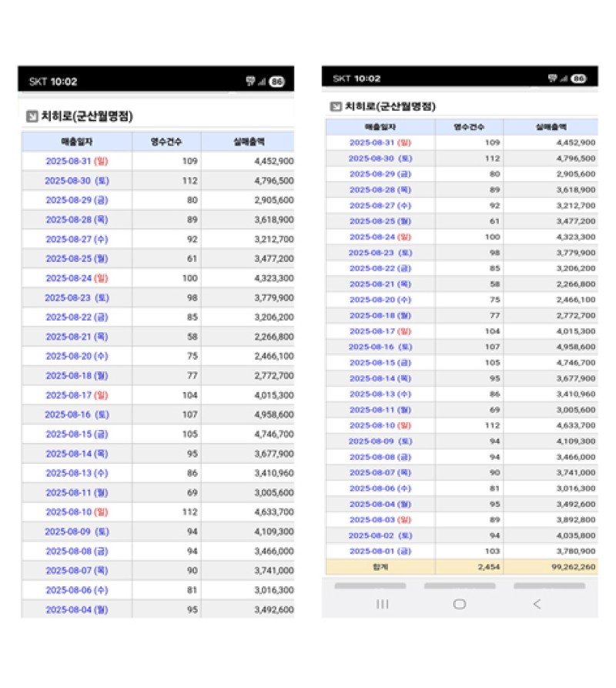
Task: Select amount 3,618,900 in left screenshot
Action: coord(274,220)
